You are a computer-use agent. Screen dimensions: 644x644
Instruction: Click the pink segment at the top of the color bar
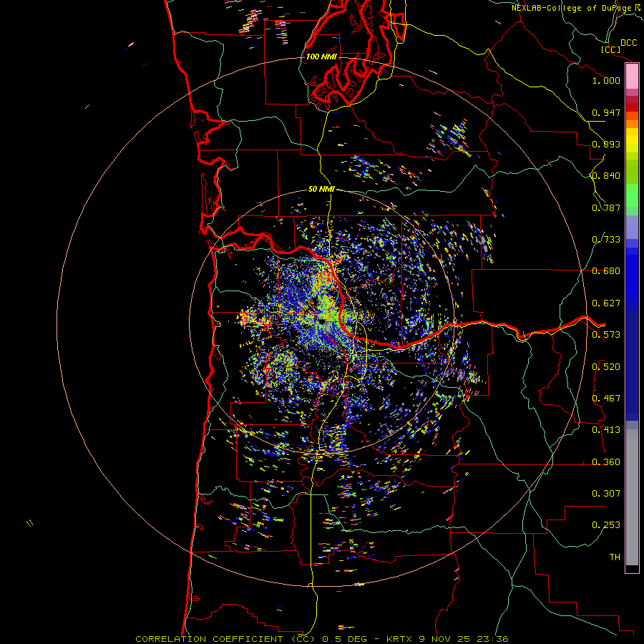coord(632,76)
